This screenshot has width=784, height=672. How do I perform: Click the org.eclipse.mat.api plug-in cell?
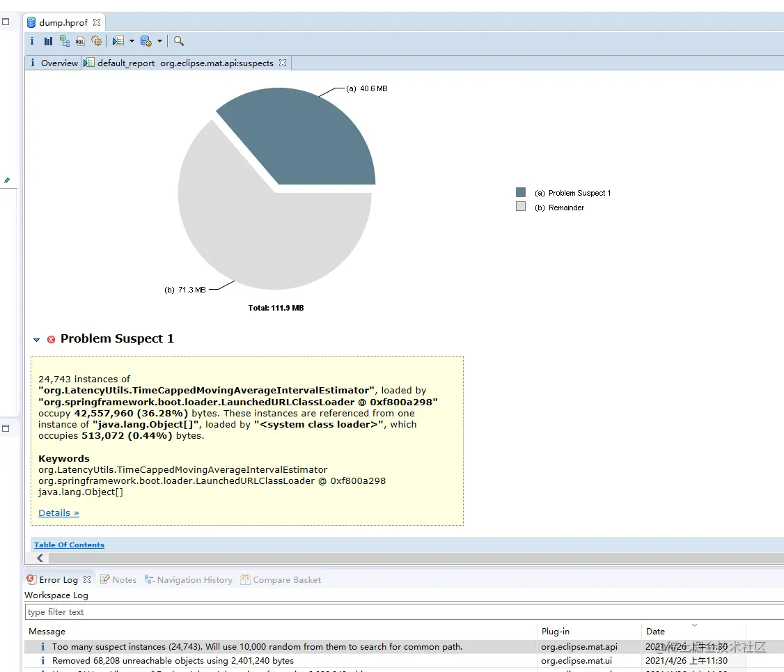point(579,646)
